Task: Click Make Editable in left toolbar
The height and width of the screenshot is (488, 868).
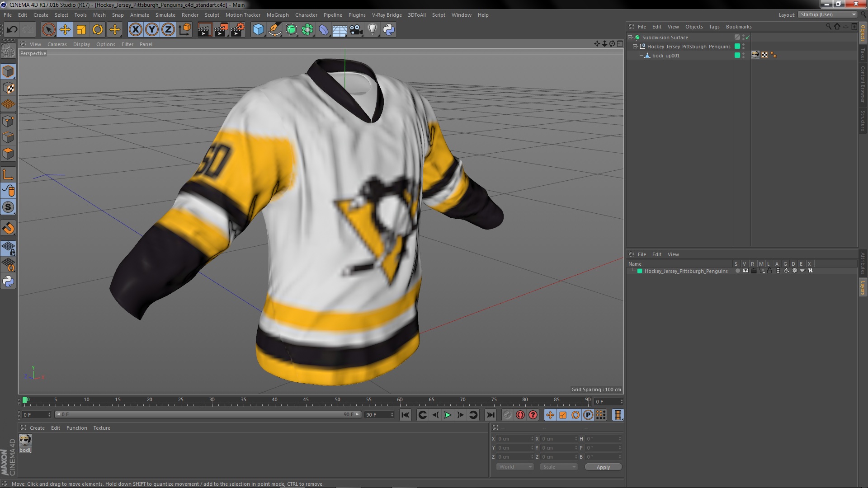Action: click(x=8, y=51)
